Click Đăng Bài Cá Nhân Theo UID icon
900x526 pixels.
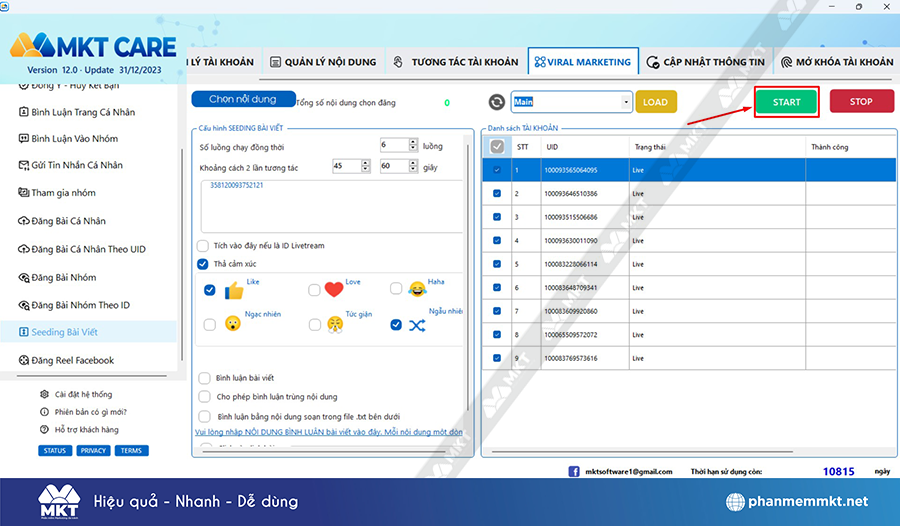click(x=24, y=249)
